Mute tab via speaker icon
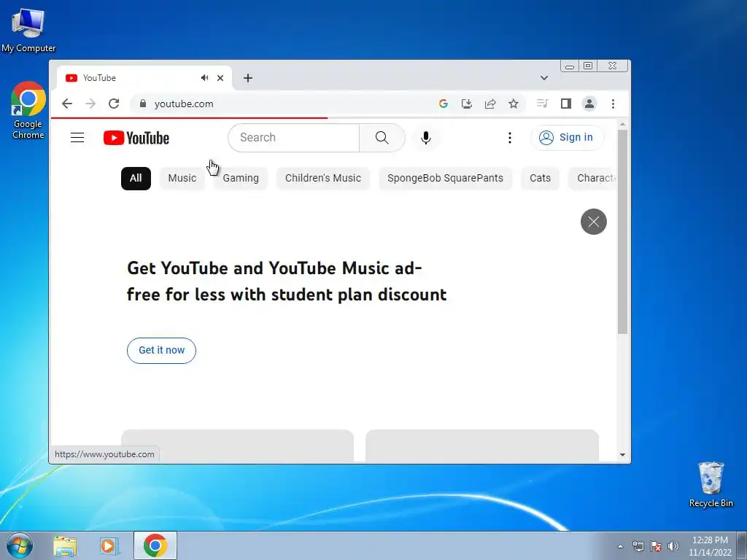 204,77
